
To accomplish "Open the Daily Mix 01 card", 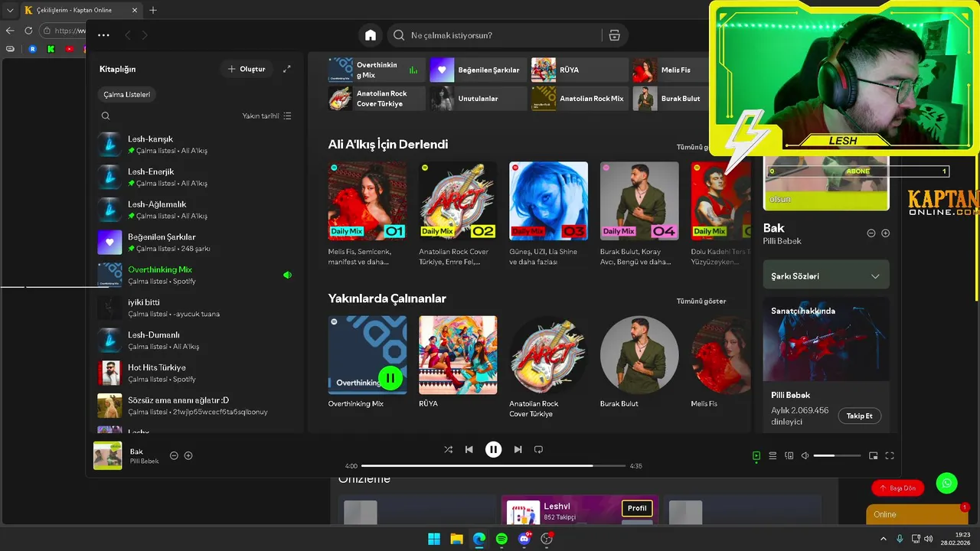I will 367,214.
